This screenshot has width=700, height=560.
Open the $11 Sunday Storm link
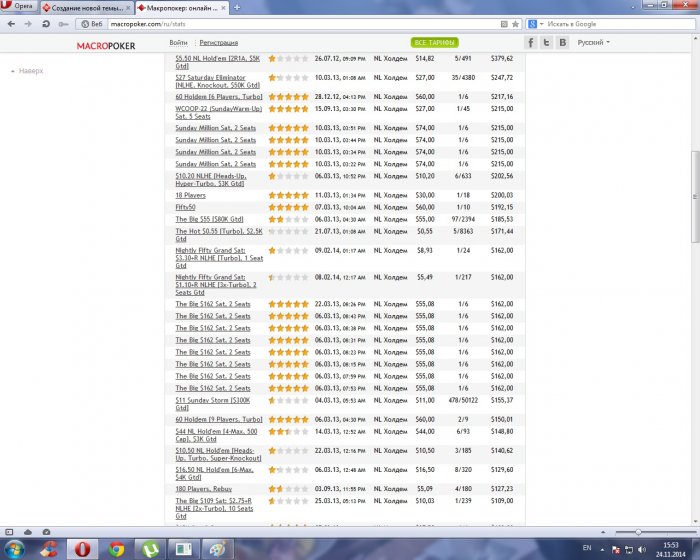(212, 404)
